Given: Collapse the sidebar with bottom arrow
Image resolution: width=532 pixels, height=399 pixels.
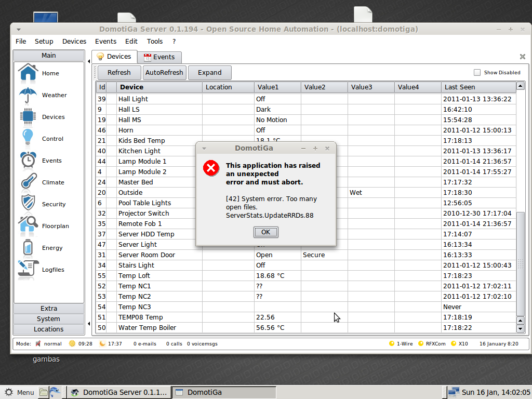Looking at the screenshot, I should [89, 324].
